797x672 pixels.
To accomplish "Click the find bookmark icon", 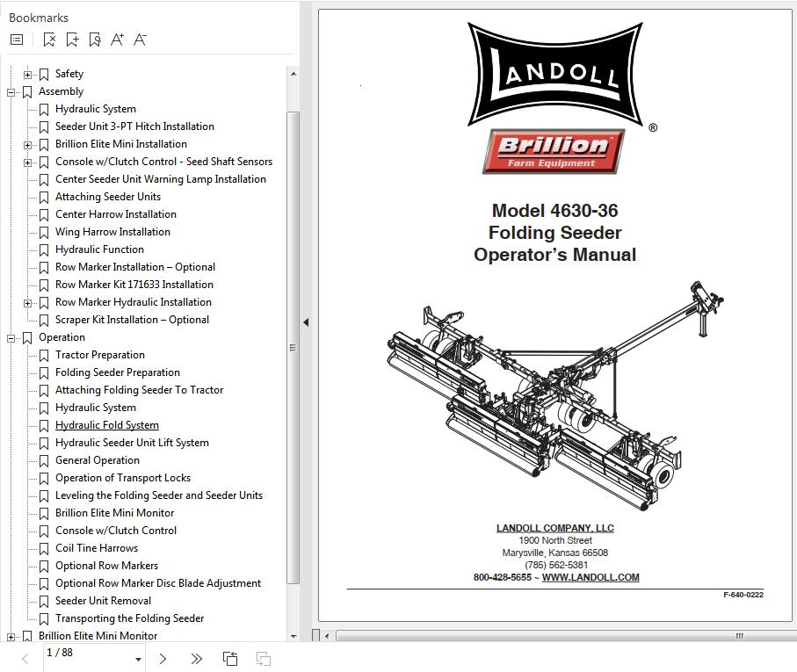I will click(x=95, y=40).
